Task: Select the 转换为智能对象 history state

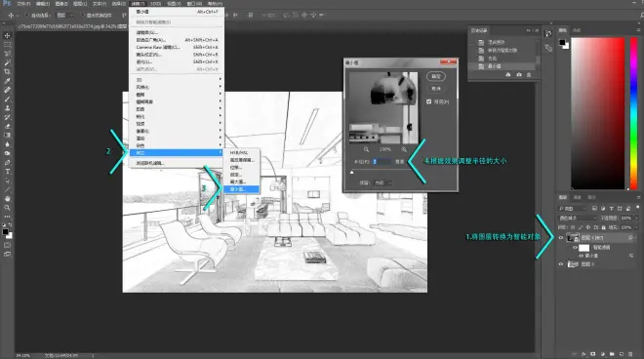Action: (503, 50)
